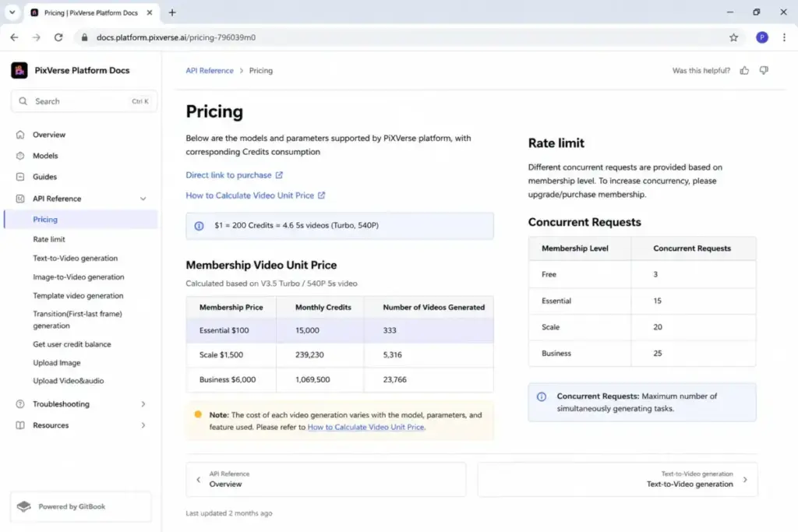Open Upload Video&audio in the sidebar
Viewport: 798px width, 532px height.
point(69,381)
